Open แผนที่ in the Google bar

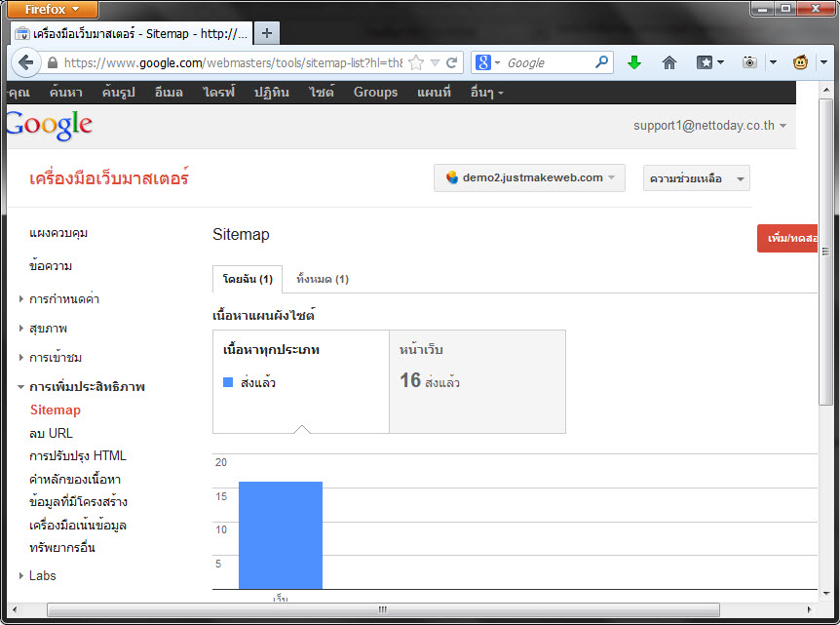point(434,93)
